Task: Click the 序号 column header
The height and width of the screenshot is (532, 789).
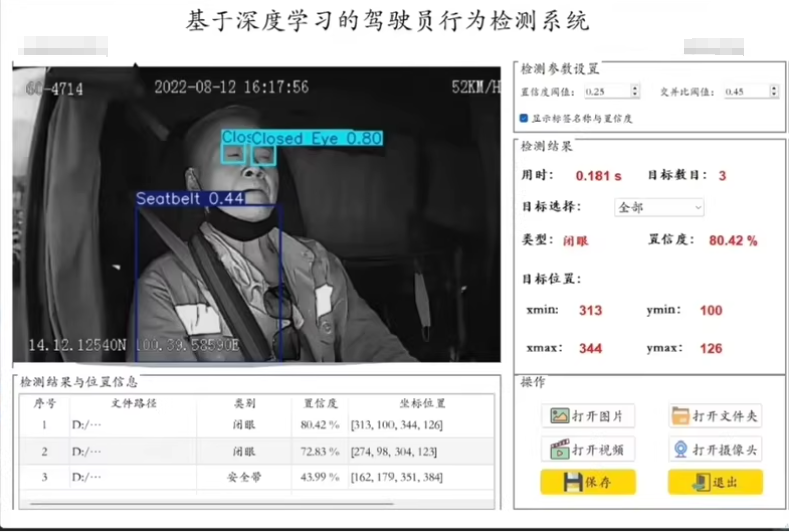Action: tap(44, 403)
